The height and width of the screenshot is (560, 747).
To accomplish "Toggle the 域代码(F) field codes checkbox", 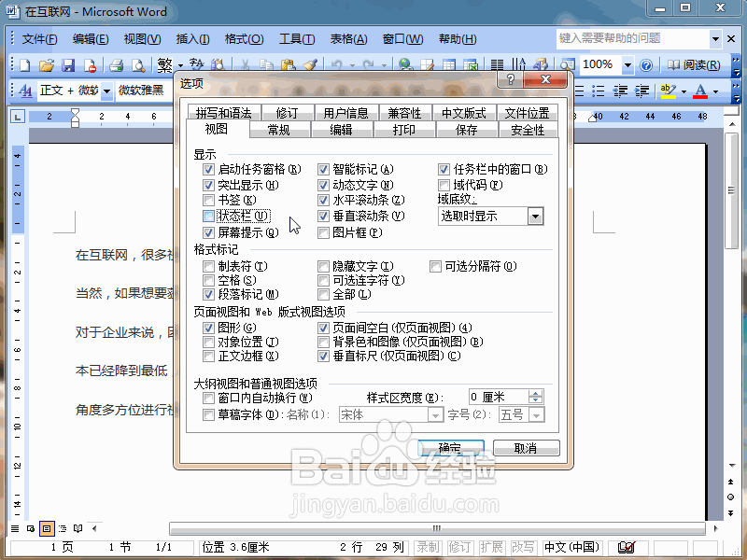I will pyautogui.click(x=444, y=185).
